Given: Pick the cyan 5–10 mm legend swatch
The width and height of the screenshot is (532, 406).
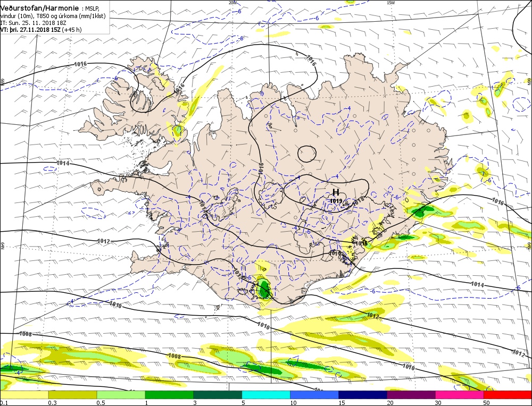Looking at the screenshot, I should tap(266, 395).
